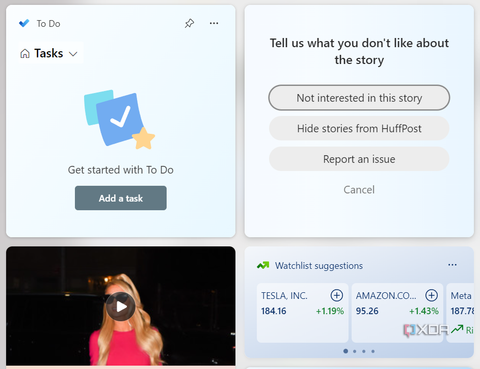Click TESLA price 184.16
The image size is (480, 369).
pos(274,311)
